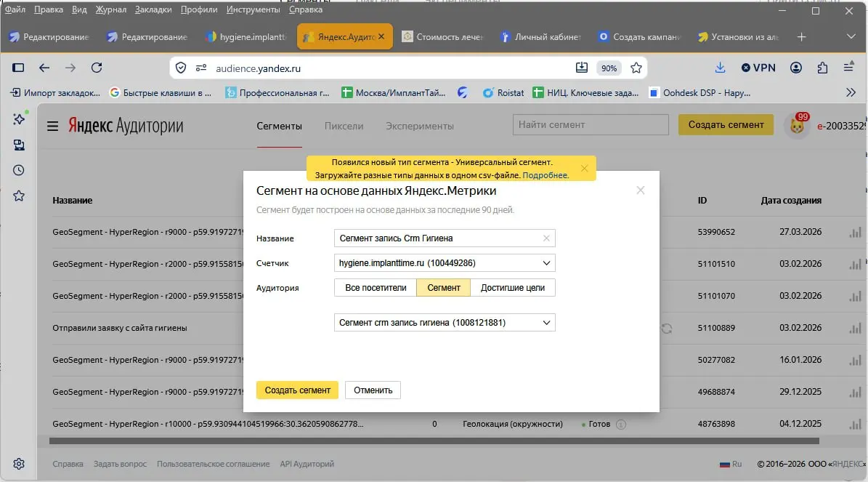
Task: Switch to hygiene.implanttime browser tab
Action: coord(246,36)
